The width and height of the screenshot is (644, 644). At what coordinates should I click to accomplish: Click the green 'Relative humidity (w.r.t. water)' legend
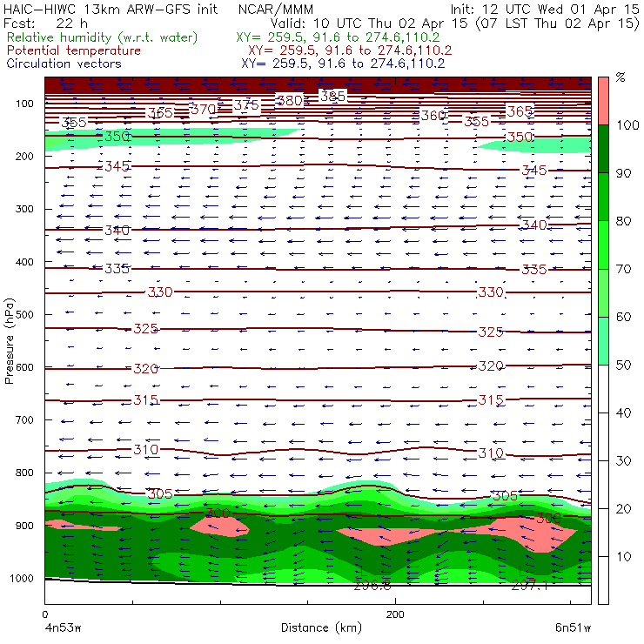103,37
